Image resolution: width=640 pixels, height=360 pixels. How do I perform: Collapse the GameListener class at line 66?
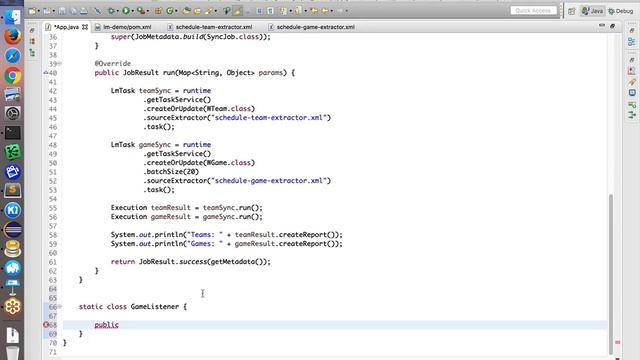(60, 307)
